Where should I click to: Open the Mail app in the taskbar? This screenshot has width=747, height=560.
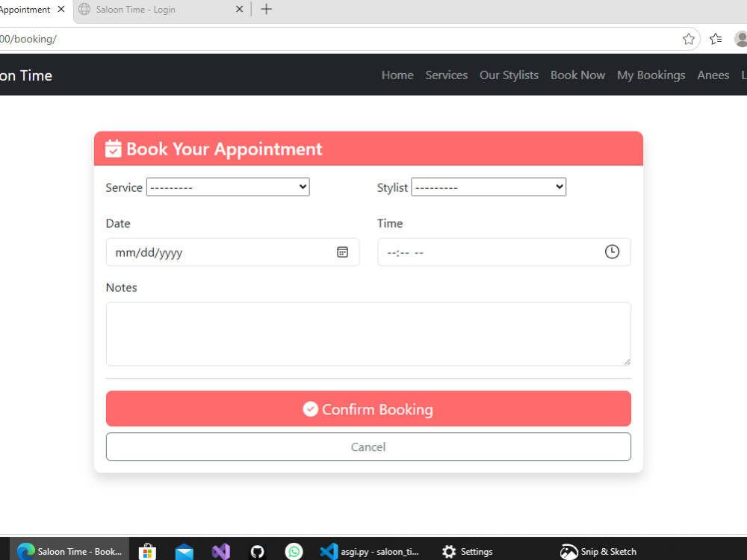[x=185, y=552]
